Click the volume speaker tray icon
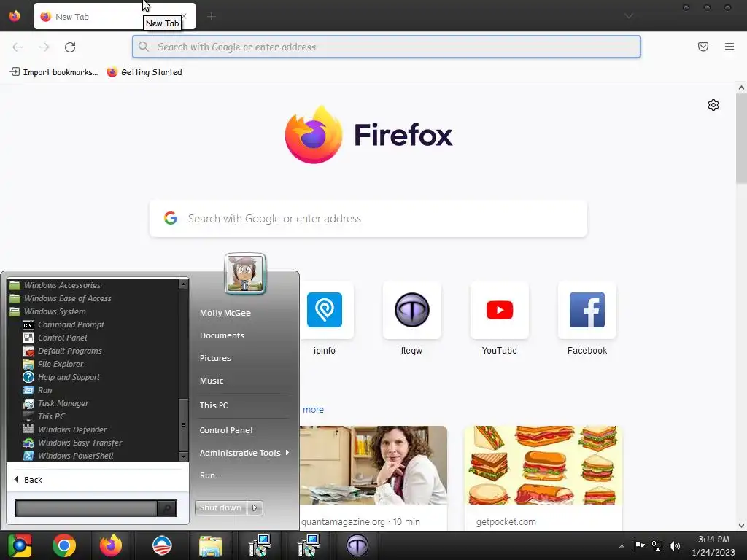The image size is (747, 560). (675, 545)
